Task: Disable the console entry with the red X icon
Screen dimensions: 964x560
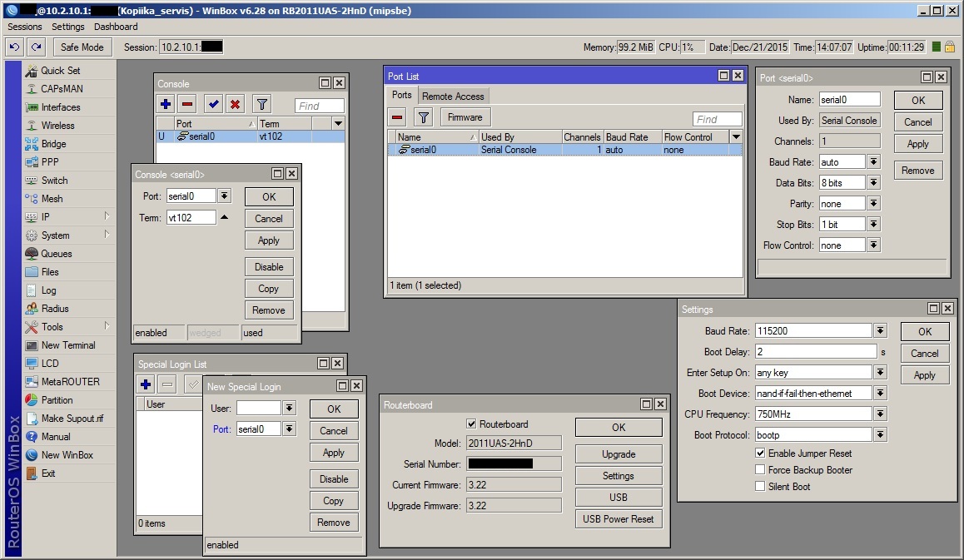Action: [237, 103]
